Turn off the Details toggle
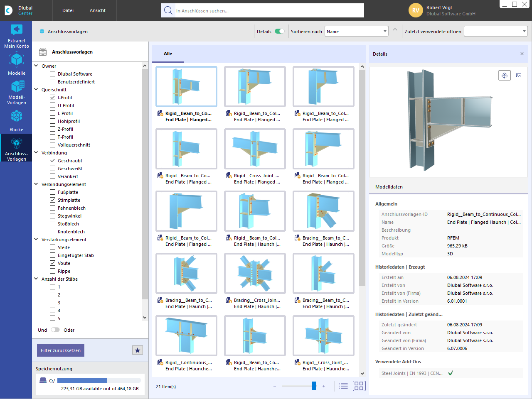 coord(280,32)
